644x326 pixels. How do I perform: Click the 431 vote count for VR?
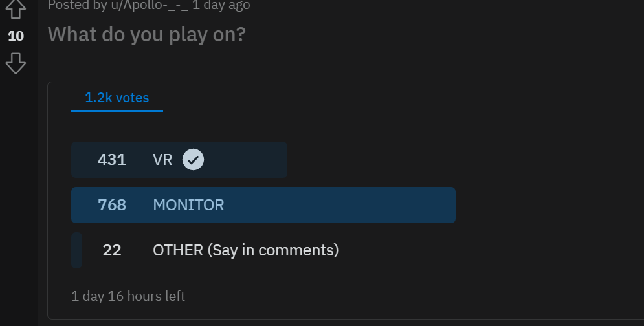tap(112, 160)
